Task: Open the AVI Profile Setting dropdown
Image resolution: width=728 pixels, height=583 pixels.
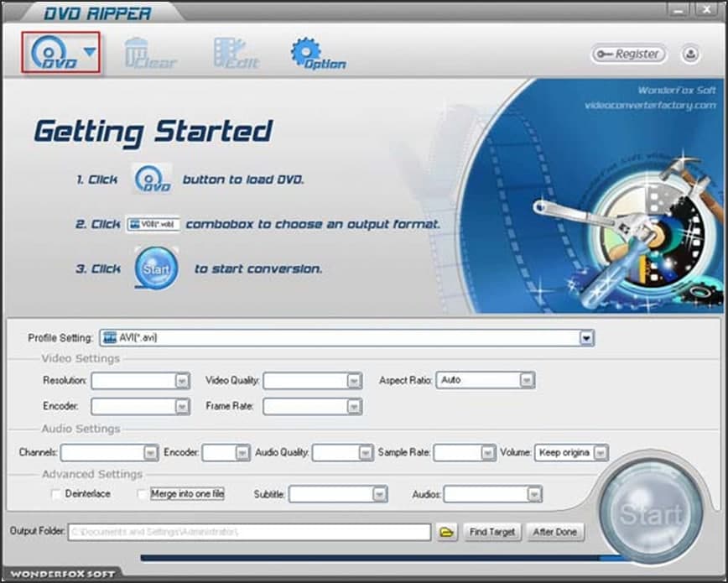Action: pos(585,337)
